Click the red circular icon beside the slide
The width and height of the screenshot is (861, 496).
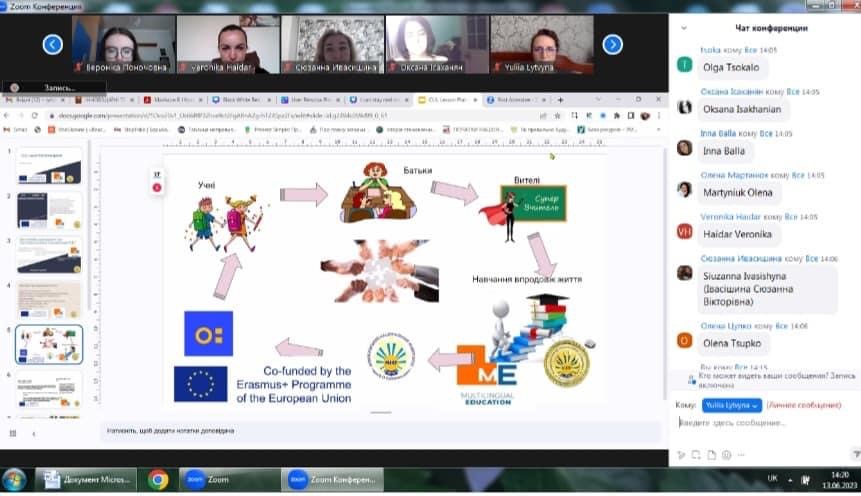(157, 188)
